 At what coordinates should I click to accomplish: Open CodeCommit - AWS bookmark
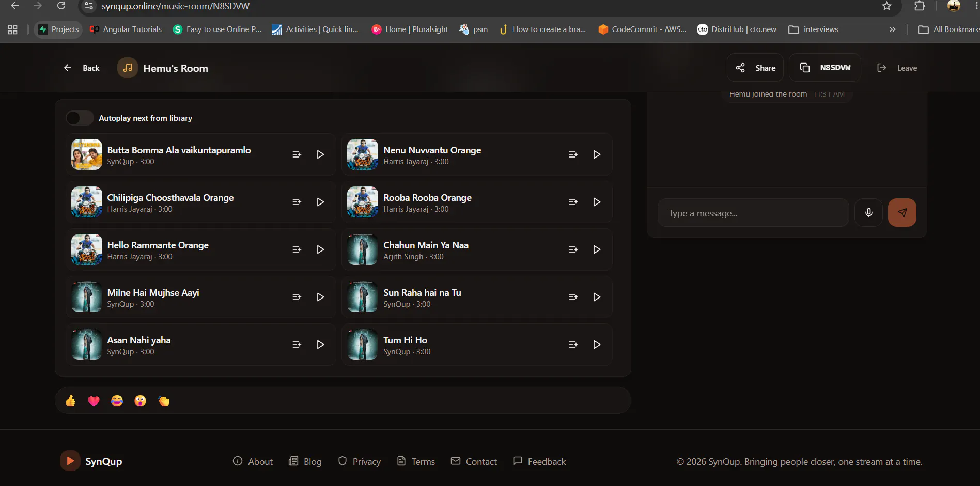[x=642, y=29]
